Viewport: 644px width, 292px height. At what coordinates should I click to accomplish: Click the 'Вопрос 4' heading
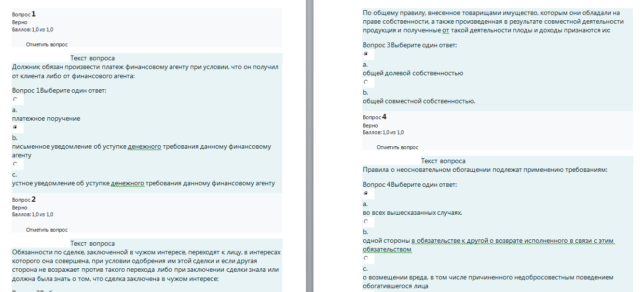pos(375,117)
